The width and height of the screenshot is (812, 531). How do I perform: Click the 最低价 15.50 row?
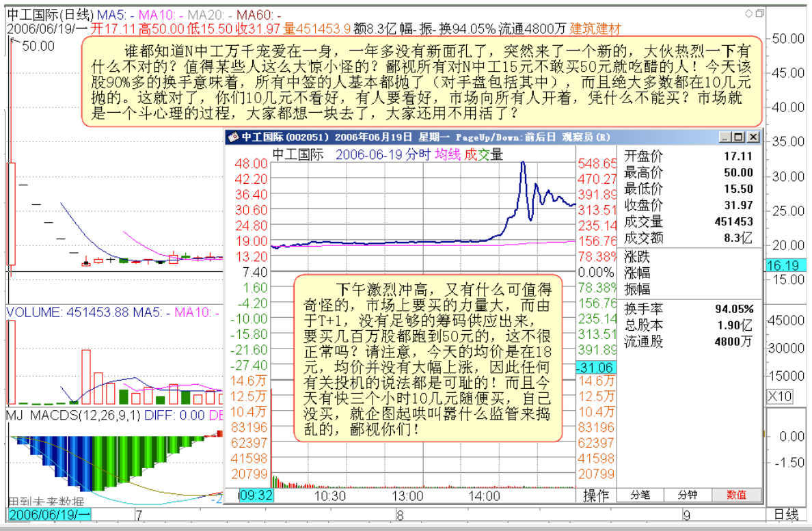(688, 189)
